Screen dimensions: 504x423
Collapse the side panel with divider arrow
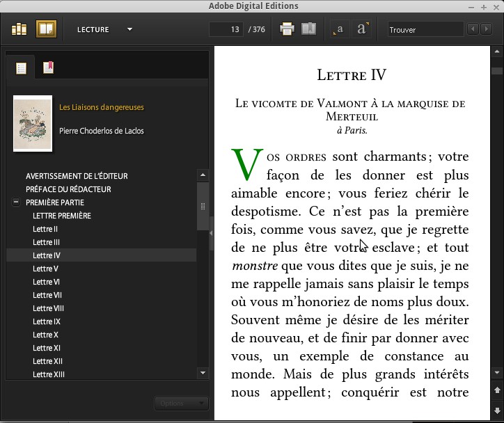point(211,233)
